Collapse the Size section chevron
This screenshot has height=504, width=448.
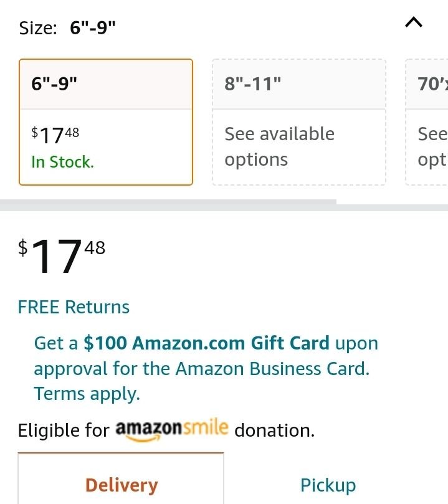point(414,23)
